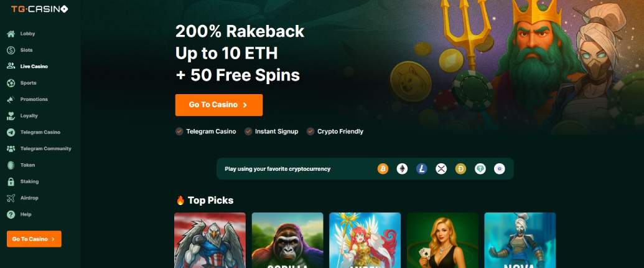This screenshot has width=644, height=268.
Task: Click the TG Casino logo
Action: coord(39,9)
